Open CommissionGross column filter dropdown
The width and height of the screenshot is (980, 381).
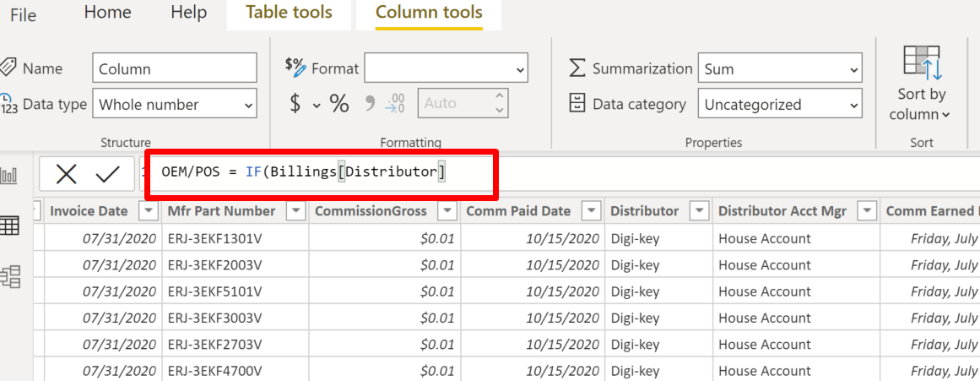click(x=447, y=211)
